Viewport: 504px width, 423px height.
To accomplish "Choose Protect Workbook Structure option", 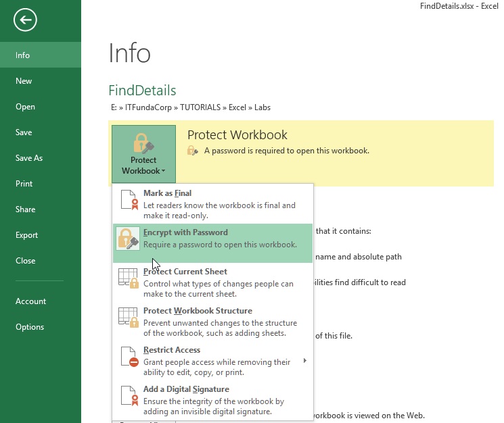I will (212, 322).
